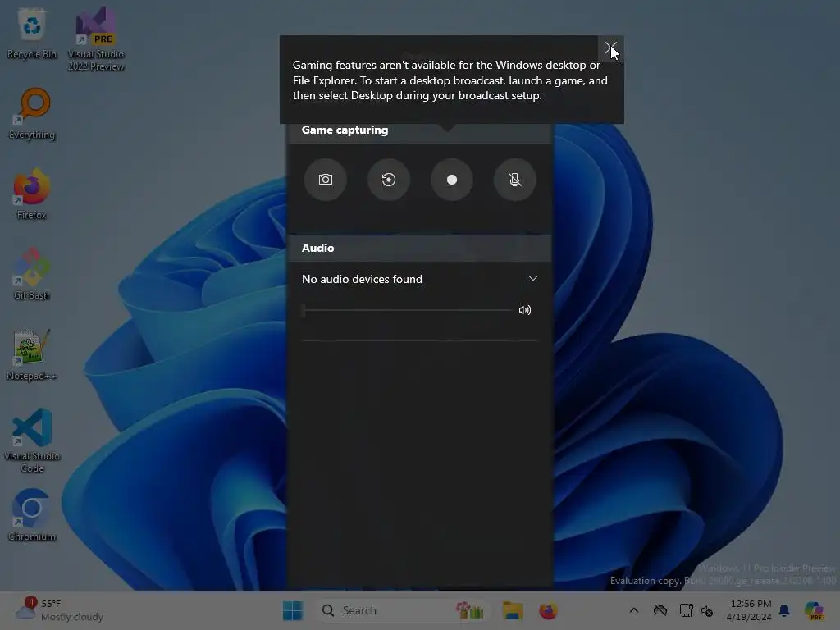This screenshot has width=840, height=630.
Task: Open the Git Bash desktop shortcut
Action: click(32, 274)
